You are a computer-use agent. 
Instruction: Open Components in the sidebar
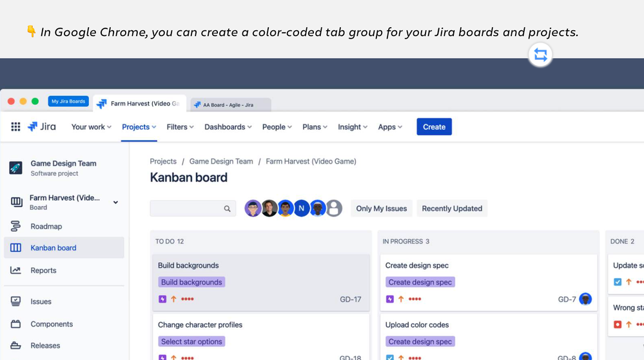click(52, 324)
